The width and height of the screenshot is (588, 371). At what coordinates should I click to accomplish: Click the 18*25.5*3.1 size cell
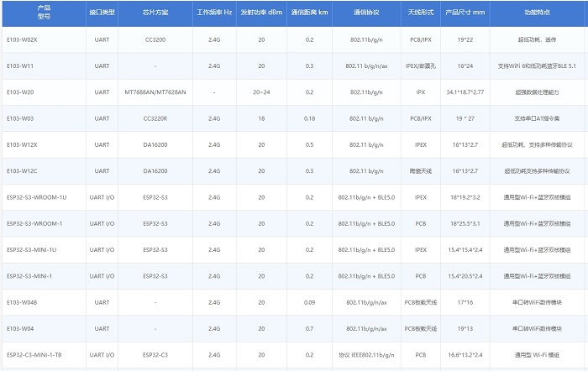[465, 223]
